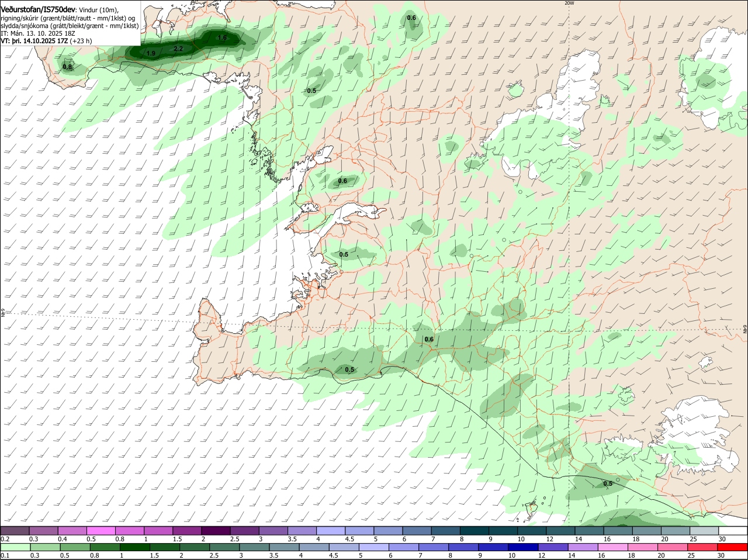Click the 1.6 precipitation value on the map
The width and height of the screenshot is (748, 560).
tap(222, 37)
